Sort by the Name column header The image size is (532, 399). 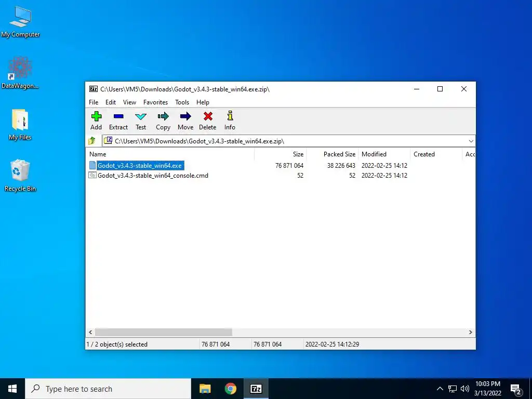[x=170, y=154]
